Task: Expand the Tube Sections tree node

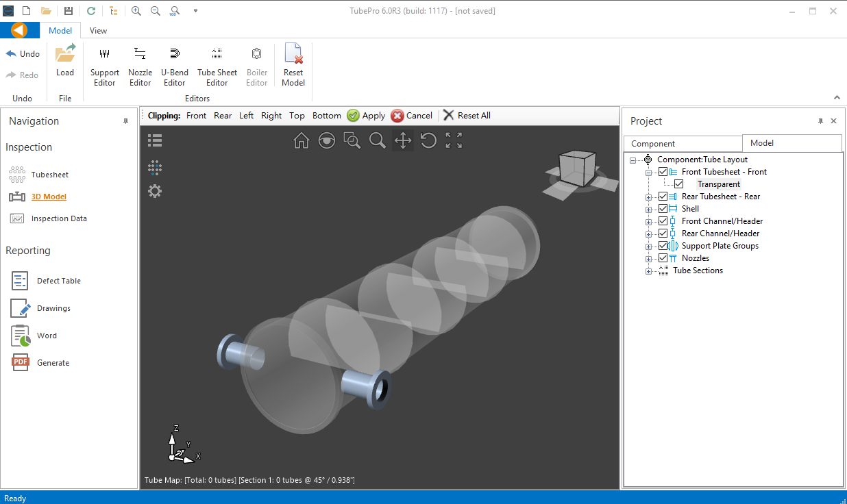Action: 648,271
